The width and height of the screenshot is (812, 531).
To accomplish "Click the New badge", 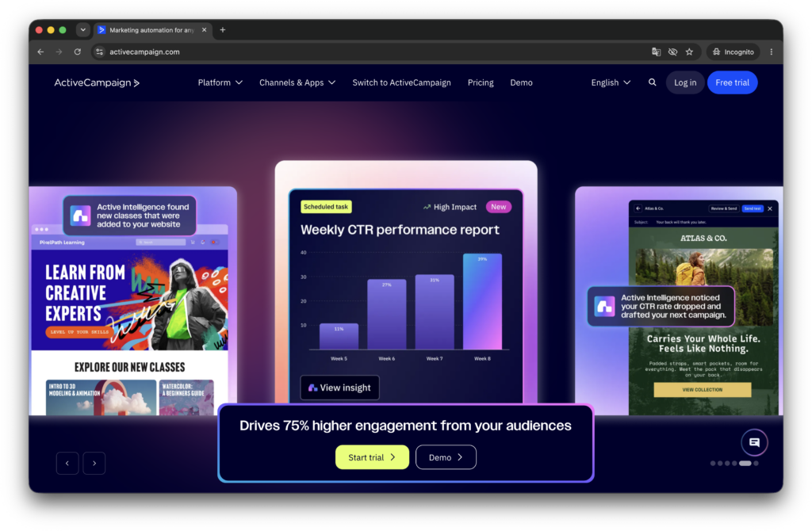I will [499, 207].
